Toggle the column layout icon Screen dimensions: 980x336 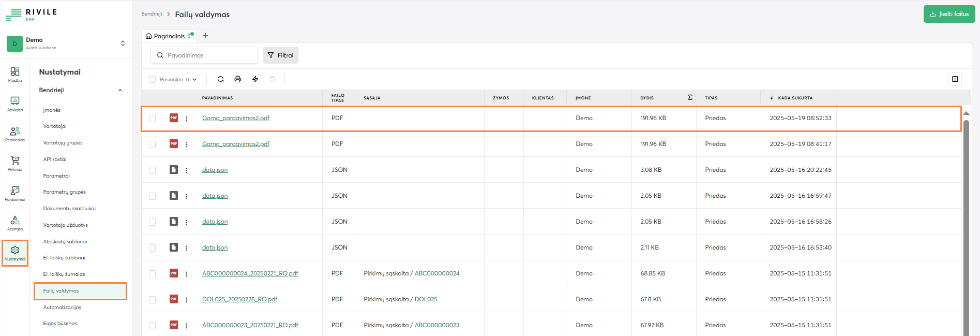coord(955,79)
